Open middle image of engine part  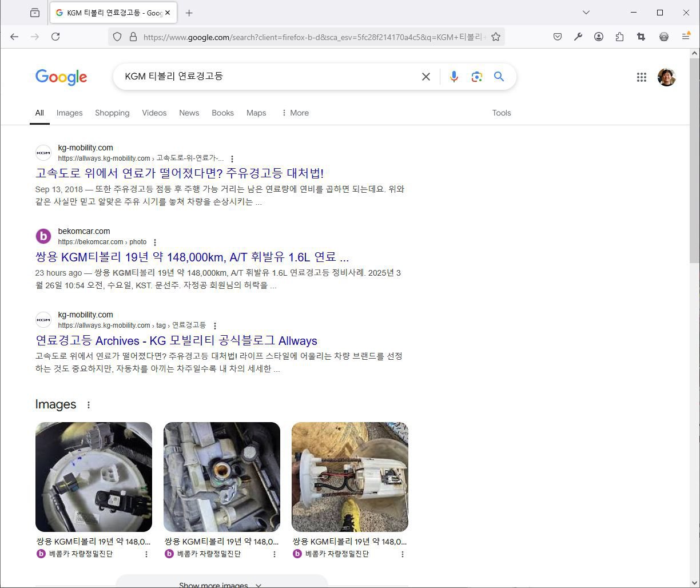pos(222,477)
